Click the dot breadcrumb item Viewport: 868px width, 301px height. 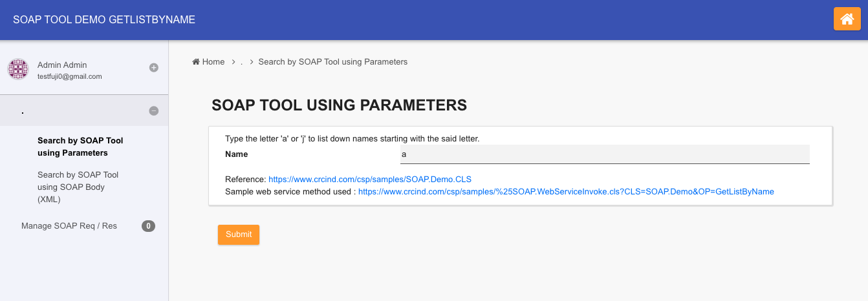(241, 62)
